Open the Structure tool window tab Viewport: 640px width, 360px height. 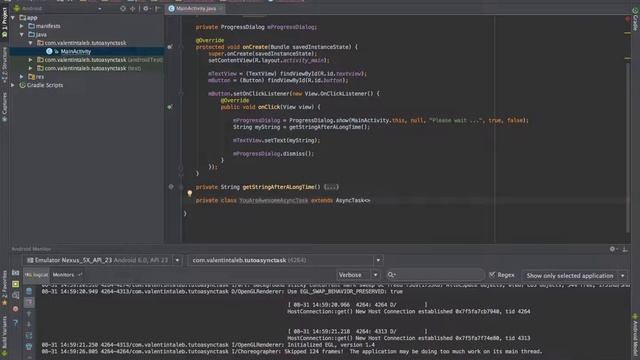point(4,64)
